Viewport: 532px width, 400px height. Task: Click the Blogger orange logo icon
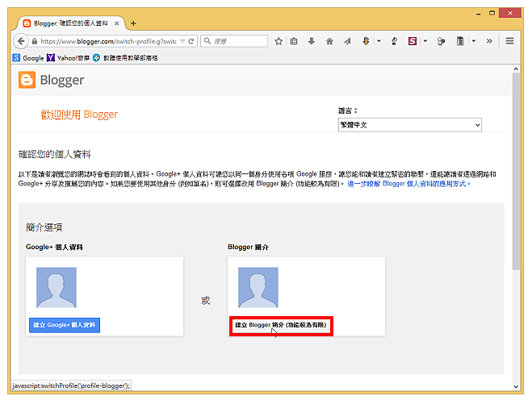point(27,80)
